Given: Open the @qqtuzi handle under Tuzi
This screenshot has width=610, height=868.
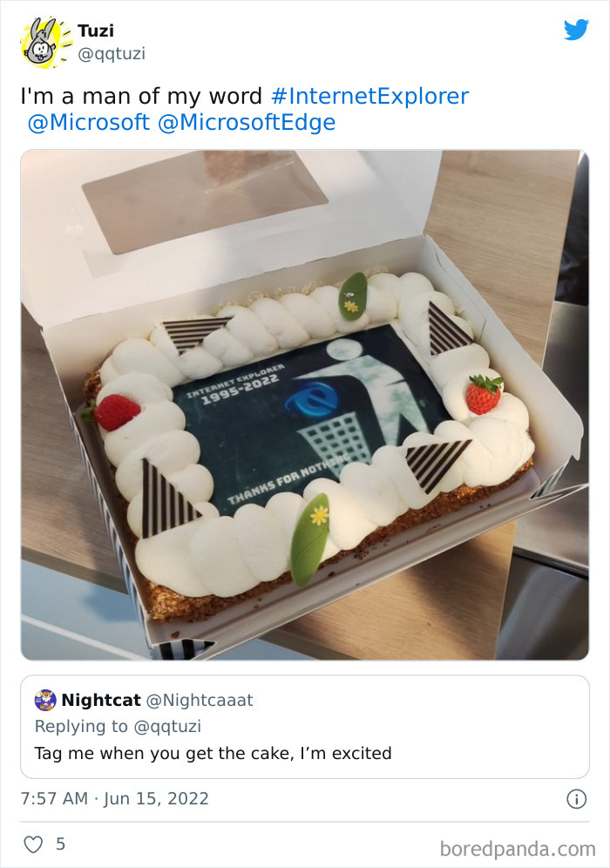Looking at the screenshot, I should (x=112, y=54).
